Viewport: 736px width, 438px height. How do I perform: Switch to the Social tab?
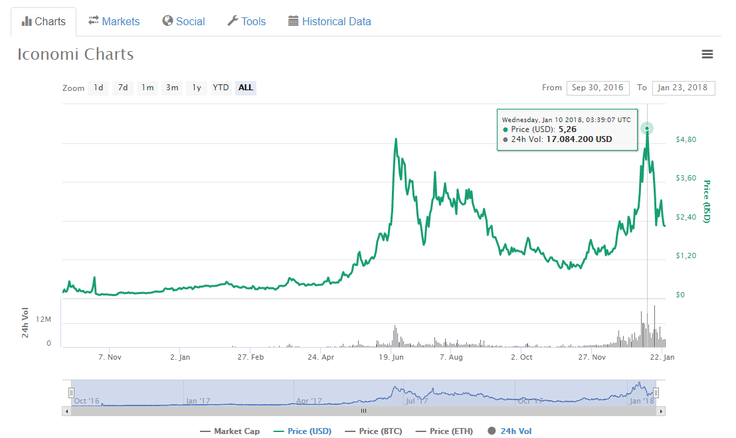[184, 22]
